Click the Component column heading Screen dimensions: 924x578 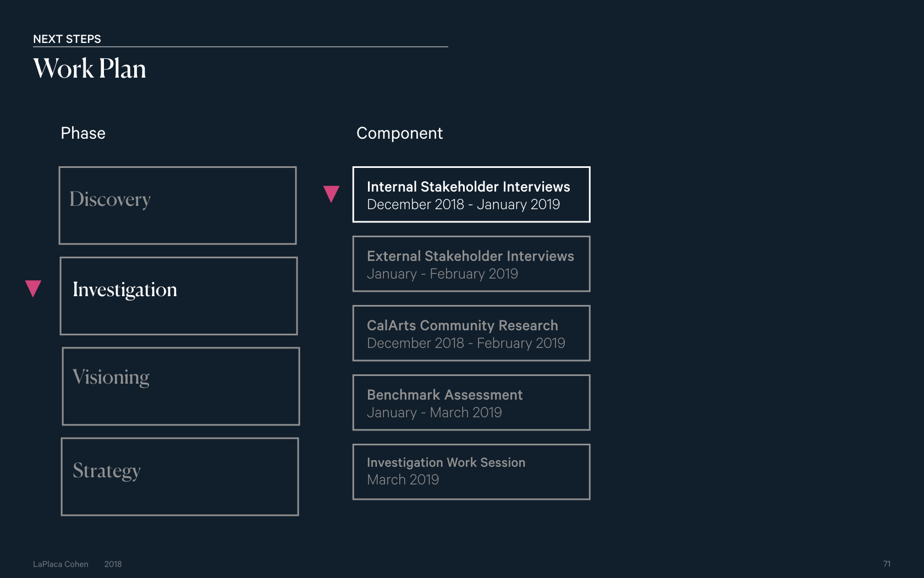[399, 134]
